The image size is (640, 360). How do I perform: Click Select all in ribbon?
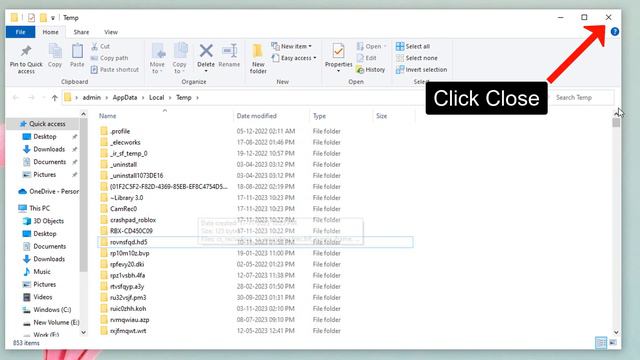point(413,47)
